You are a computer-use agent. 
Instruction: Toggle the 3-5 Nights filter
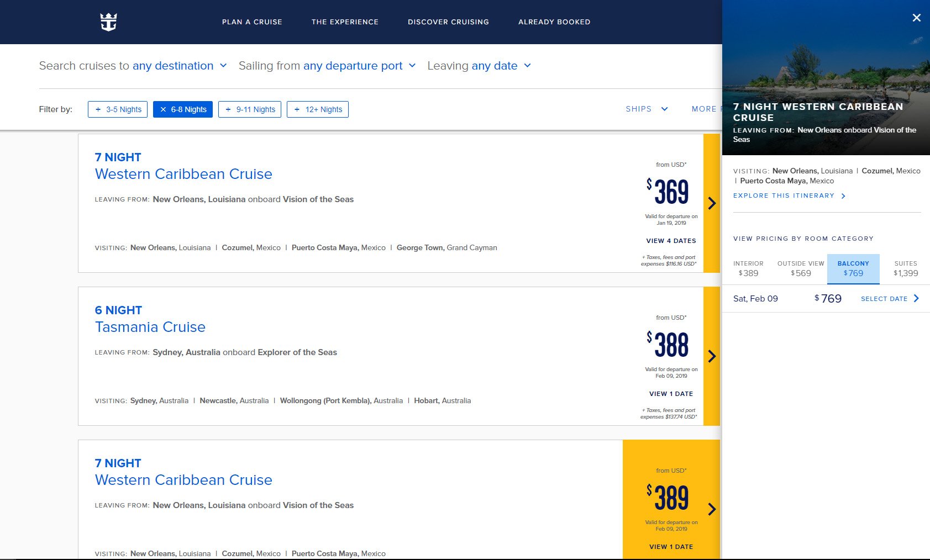pyautogui.click(x=118, y=109)
